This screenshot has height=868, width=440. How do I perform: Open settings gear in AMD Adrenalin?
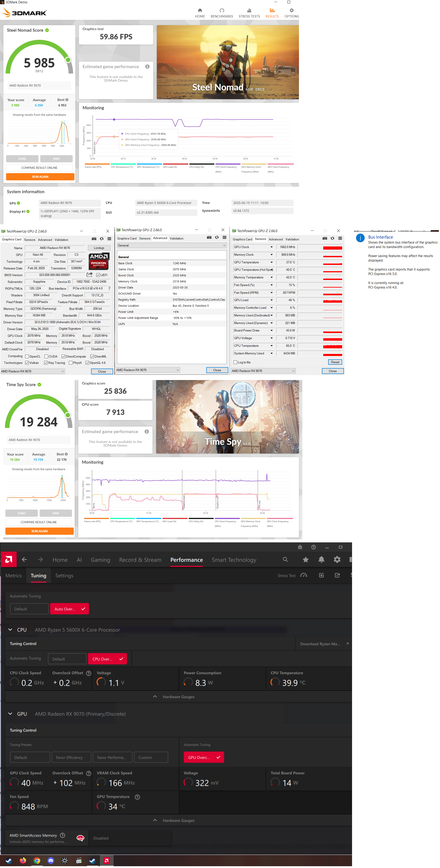pyautogui.click(x=337, y=560)
